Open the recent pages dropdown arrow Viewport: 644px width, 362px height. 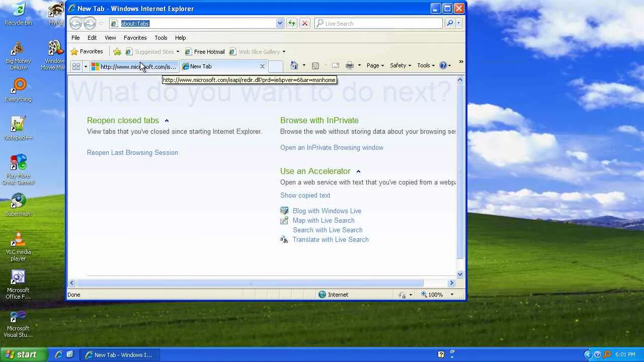pos(101,23)
